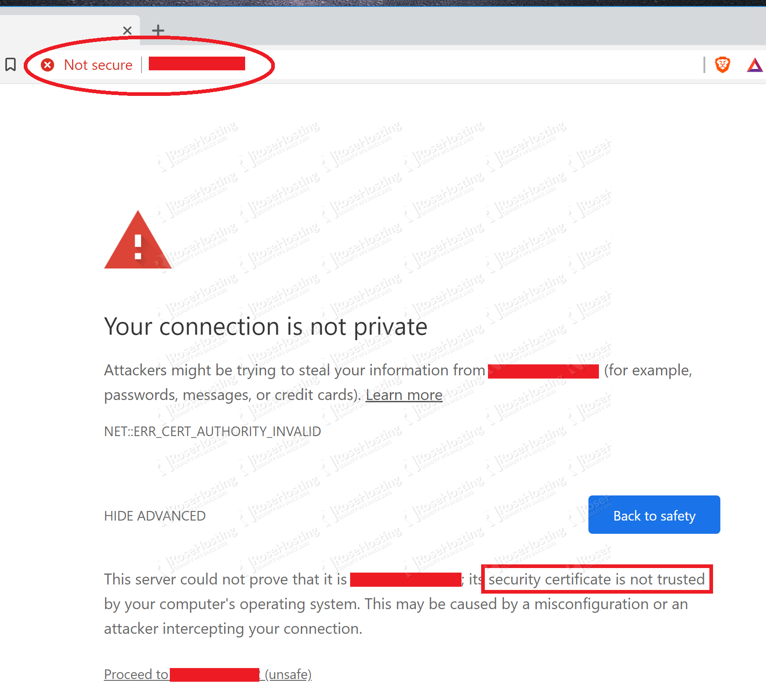Click the NET::ERR_CERT_AUTHORITY_INVALID error code
Screen dimensions: 766x700
pos(212,432)
